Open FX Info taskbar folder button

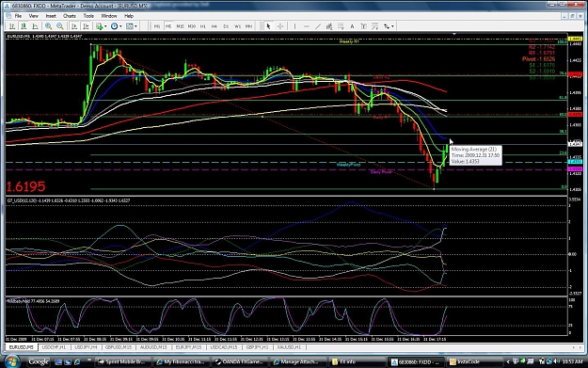click(x=358, y=362)
